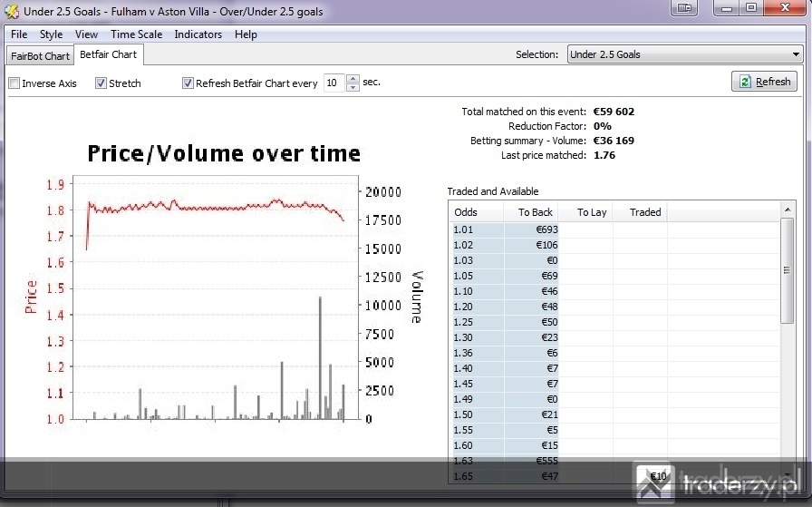Click the Price/Volume over time chart title
812x507 pixels.
coord(224,153)
